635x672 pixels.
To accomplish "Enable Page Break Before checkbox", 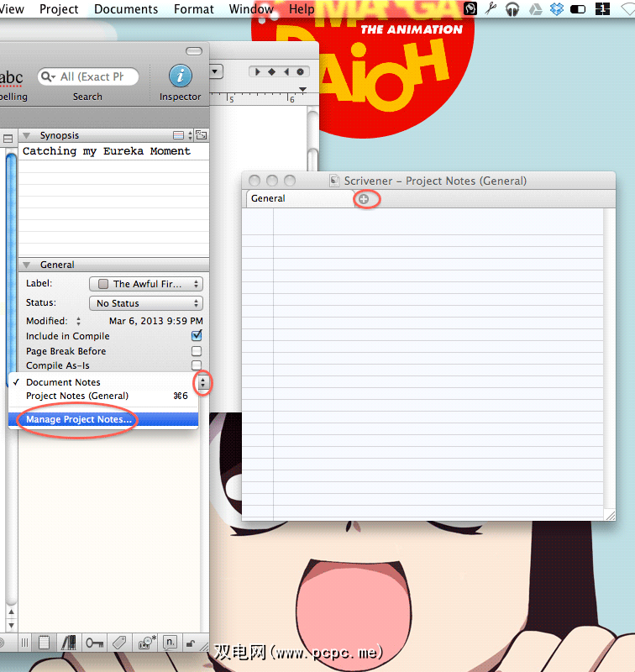I will [x=197, y=351].
